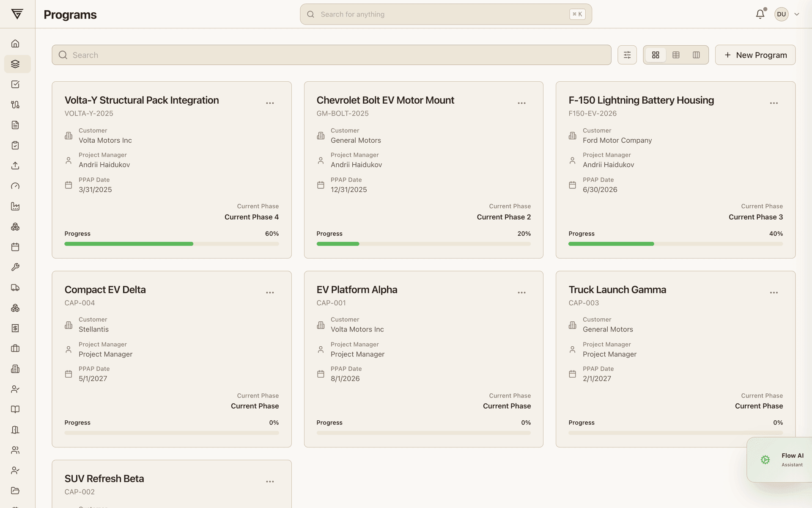
Task: Open the checkbox tasks sidebar icon
Action: pyautogui.click(x=15, y=84)
